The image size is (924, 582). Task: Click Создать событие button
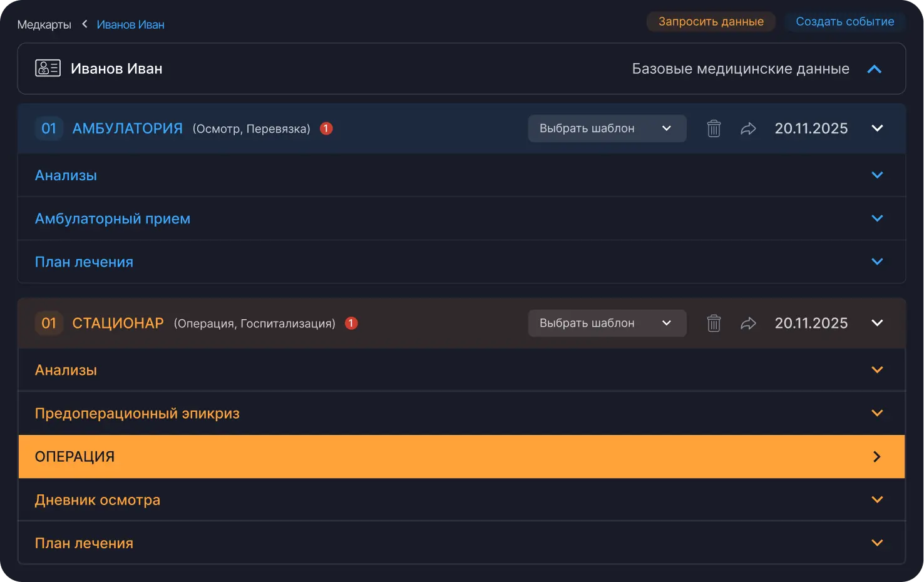(x=844, y=21)
